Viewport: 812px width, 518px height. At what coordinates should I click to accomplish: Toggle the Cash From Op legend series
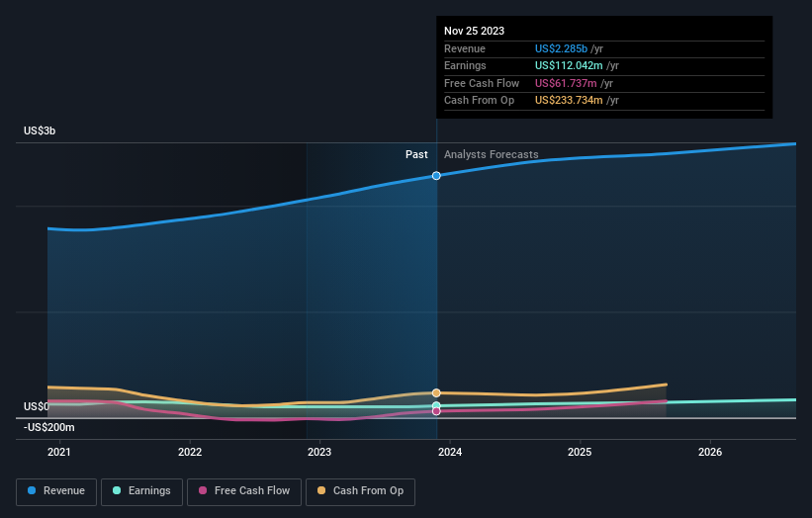pos(360,491)
